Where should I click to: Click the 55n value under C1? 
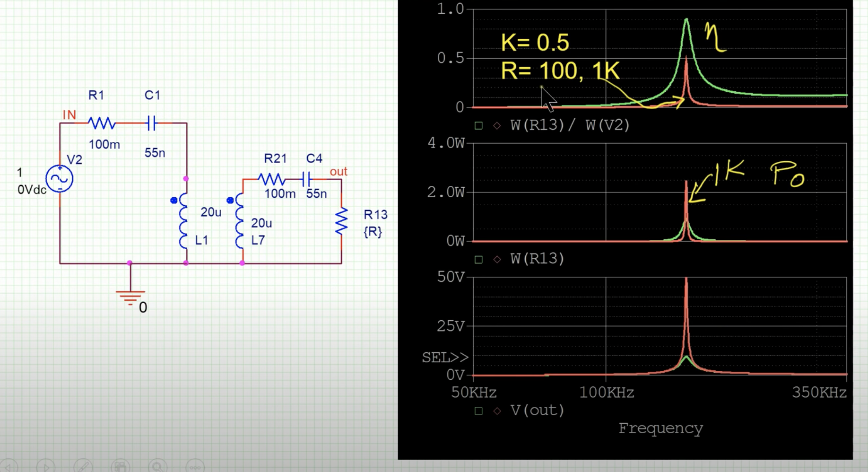[x=155, y=153]
